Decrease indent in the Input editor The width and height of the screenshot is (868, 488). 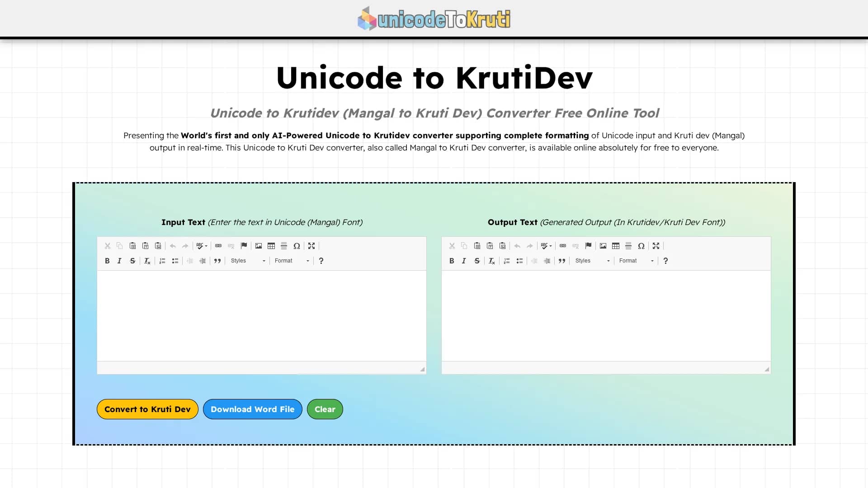pyautogui.click(x=190, y=261)
